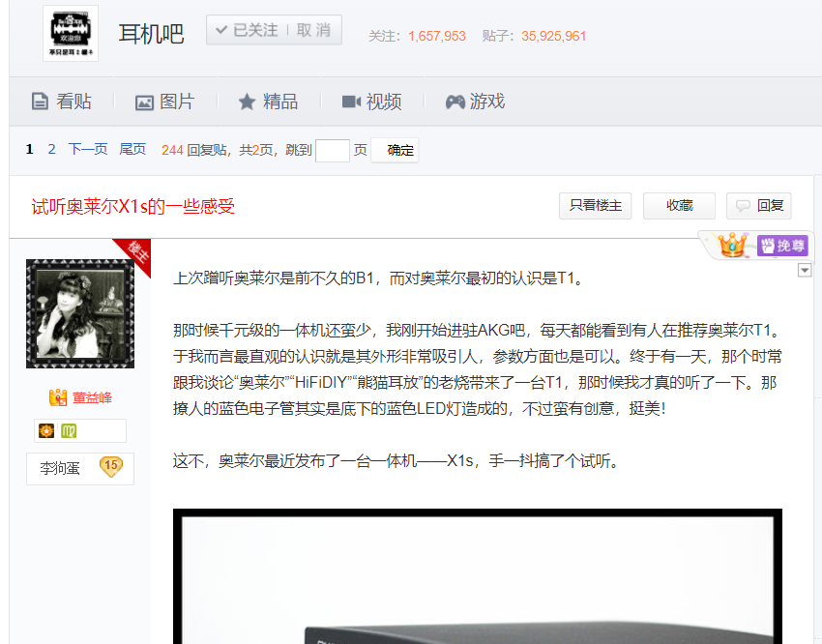Click 收藏 to bookmark this thread
Screen dimensions: 822x644
click(x=680, y=205)
